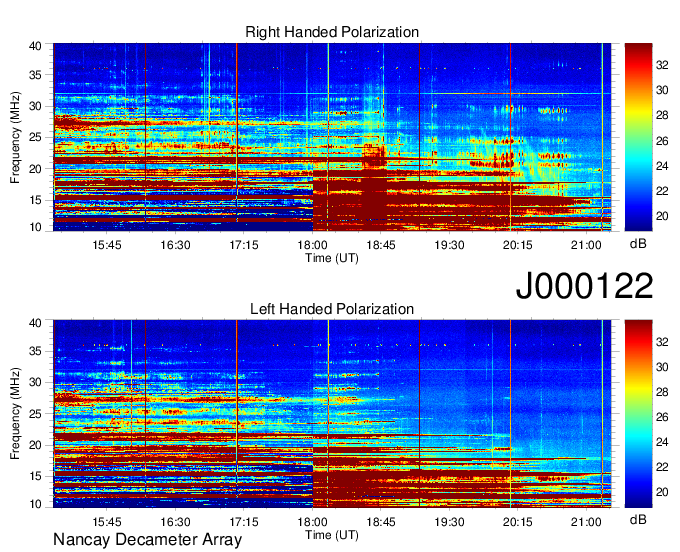
Task: Click the 15:45 tick label on the bottom plot
Action: [107, 522]
